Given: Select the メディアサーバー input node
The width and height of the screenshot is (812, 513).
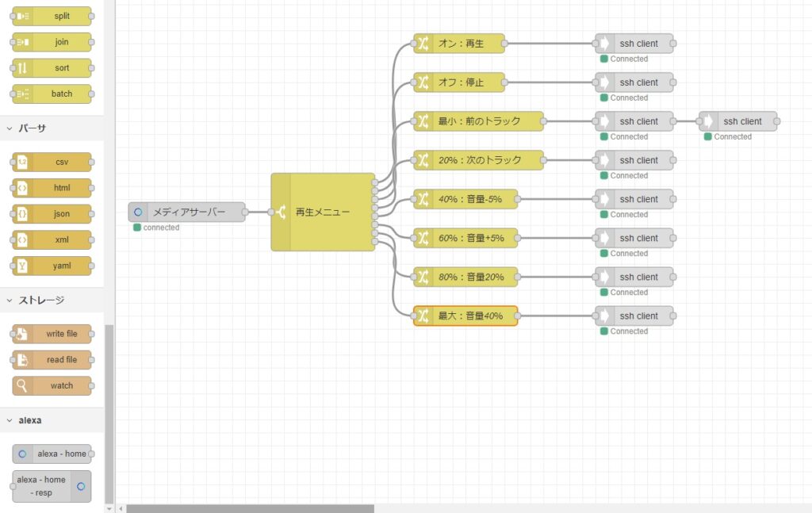Looking at the screenshot, I should 187,212.
